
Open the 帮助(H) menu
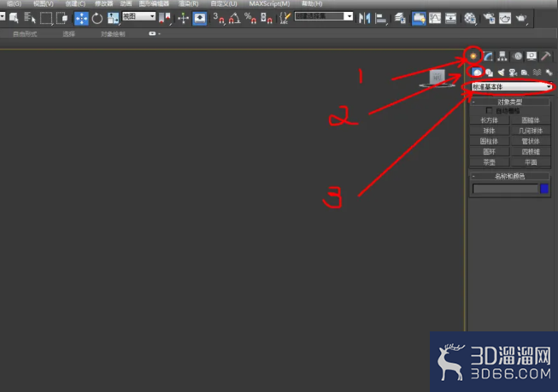312,4
